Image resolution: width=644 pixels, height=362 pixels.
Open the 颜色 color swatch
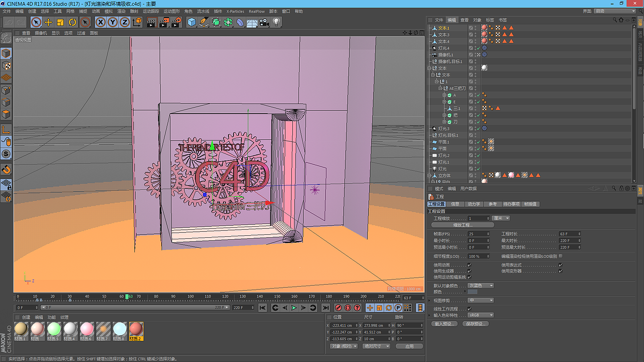click(472, 292)
